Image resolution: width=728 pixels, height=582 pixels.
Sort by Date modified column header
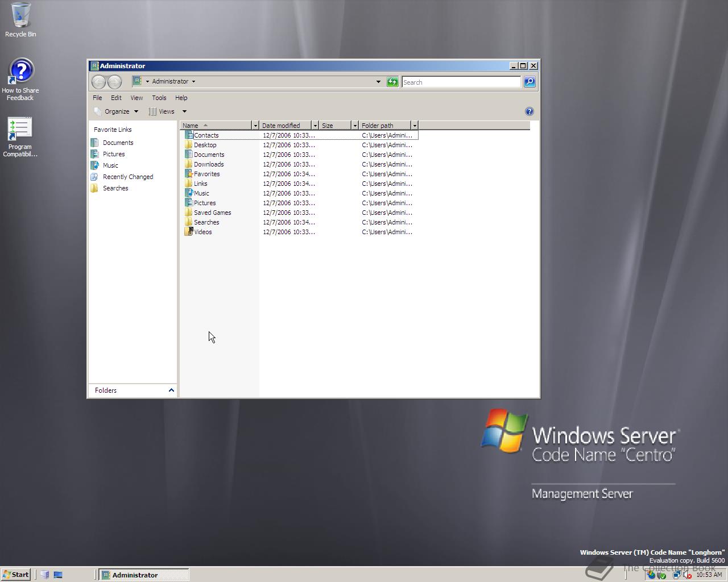pyautogui.click(x=286, y=126)
